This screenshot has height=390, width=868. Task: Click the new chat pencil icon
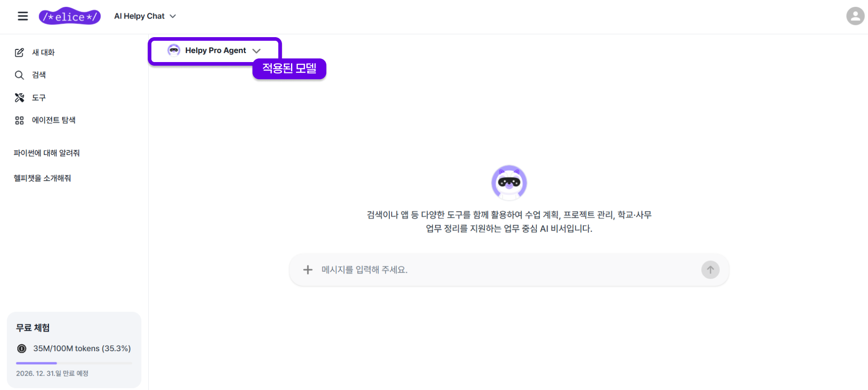pos(19,53)
